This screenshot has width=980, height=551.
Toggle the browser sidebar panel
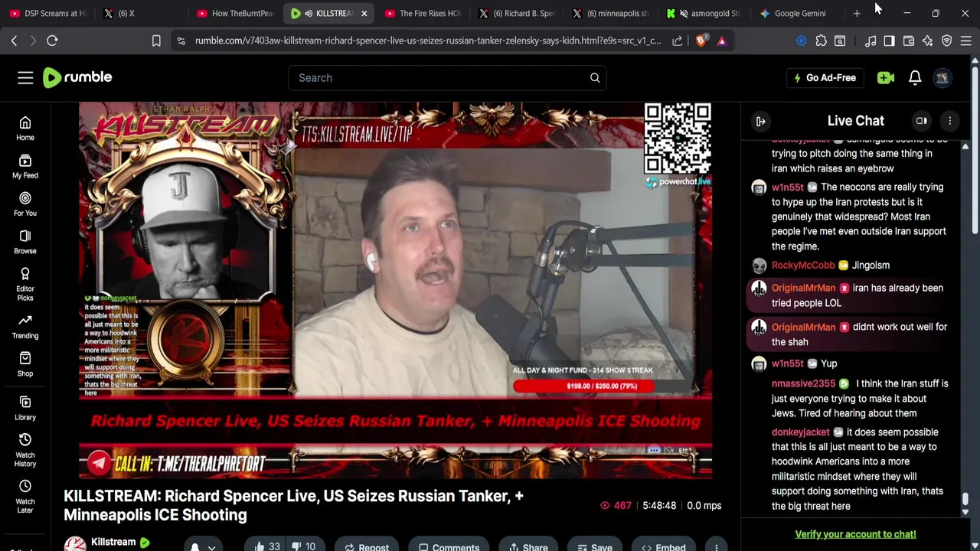pyautogui.click(x=889, y=41)
